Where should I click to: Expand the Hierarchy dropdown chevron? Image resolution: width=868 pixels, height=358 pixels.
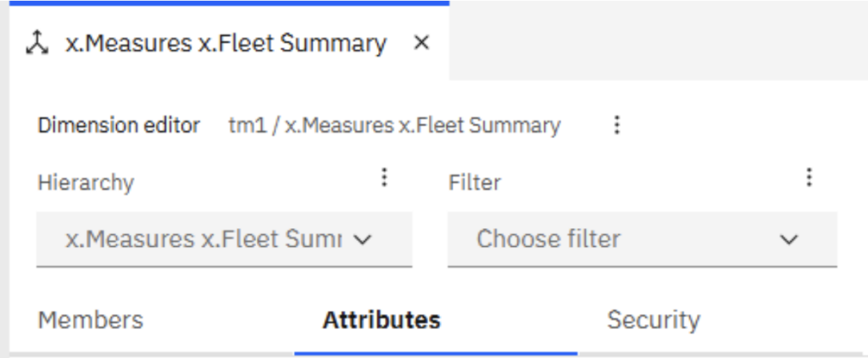pos(362,239)
